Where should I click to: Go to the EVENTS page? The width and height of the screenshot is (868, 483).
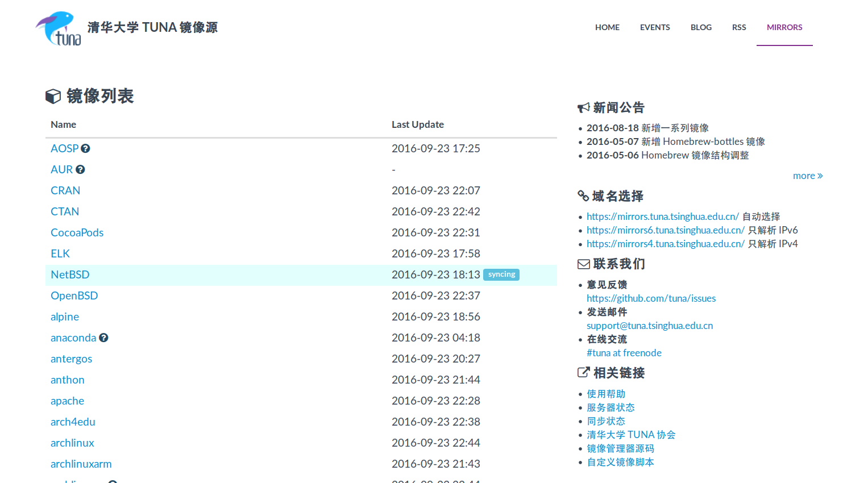pyautogui.click(x=655, y=27)
